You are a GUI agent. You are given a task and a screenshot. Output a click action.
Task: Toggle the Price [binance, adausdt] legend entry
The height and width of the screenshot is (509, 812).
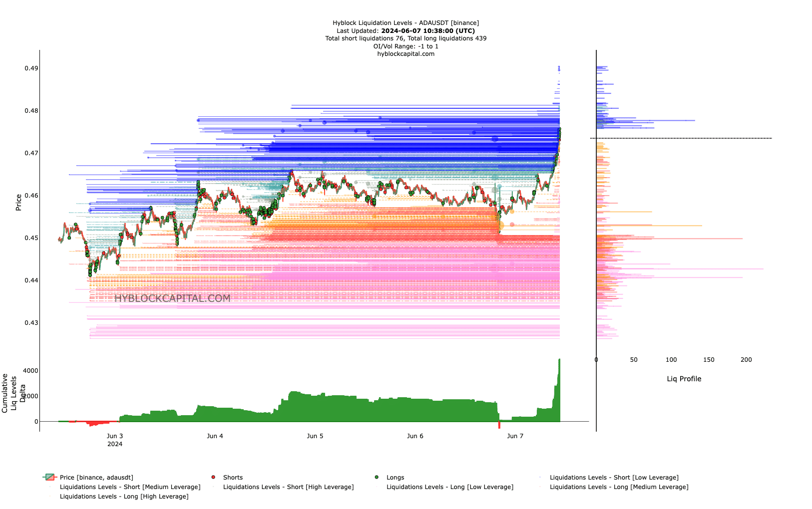[x=88, y=478]
